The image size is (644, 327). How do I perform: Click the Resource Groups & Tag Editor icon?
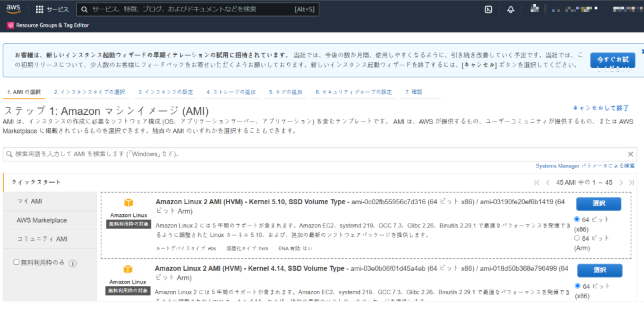pos(10,25)
